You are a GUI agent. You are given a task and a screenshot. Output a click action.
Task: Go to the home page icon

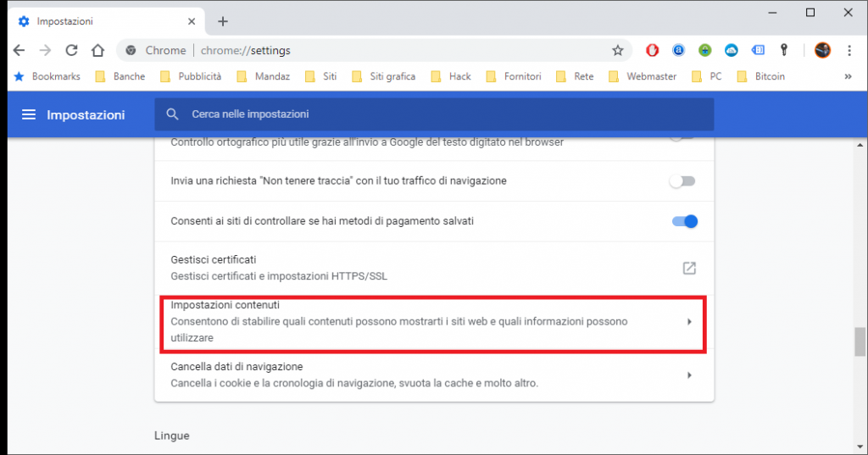(x=98, y=50)
